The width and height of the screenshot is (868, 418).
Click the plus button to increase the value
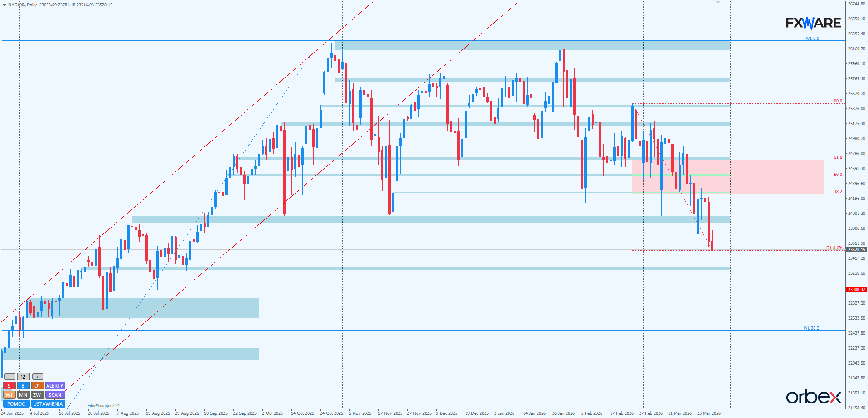click(x=37, y=377)
